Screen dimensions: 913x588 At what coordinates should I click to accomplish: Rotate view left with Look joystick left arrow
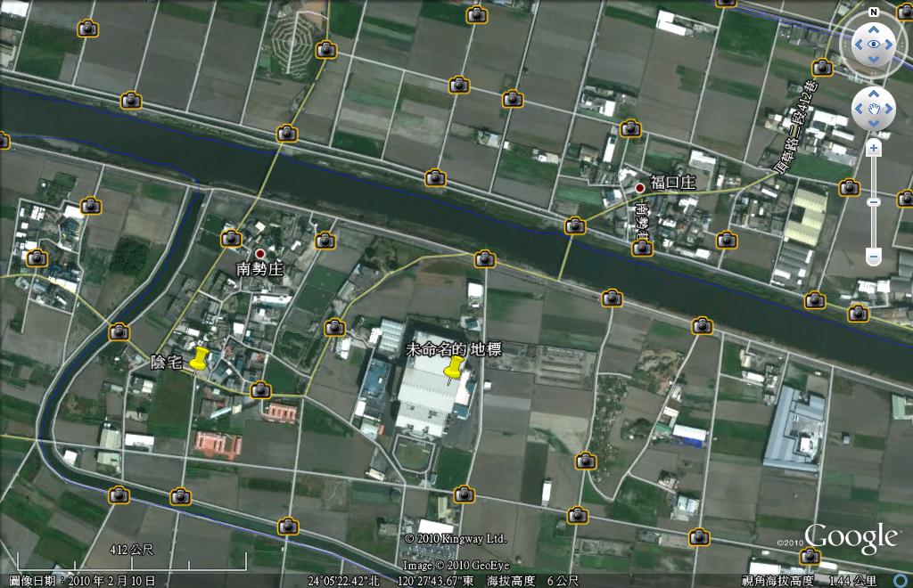859,45
